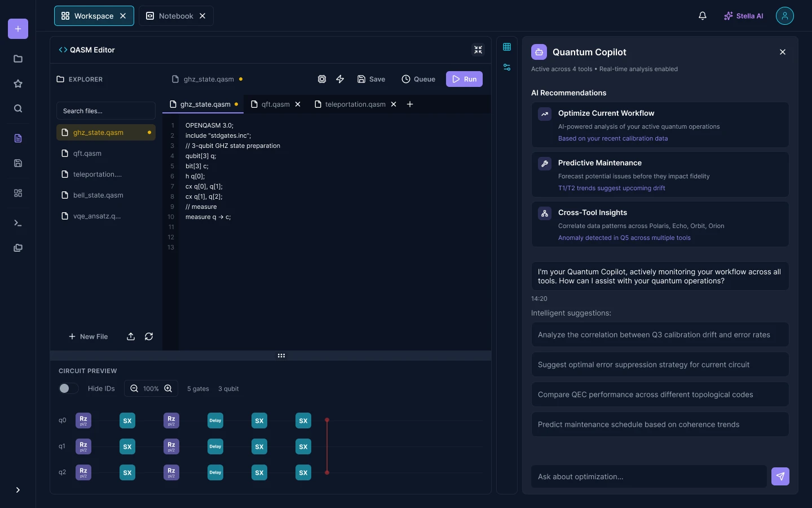Send the Copilot message
This screenshot has height=508, width=812.
point(780,476)
